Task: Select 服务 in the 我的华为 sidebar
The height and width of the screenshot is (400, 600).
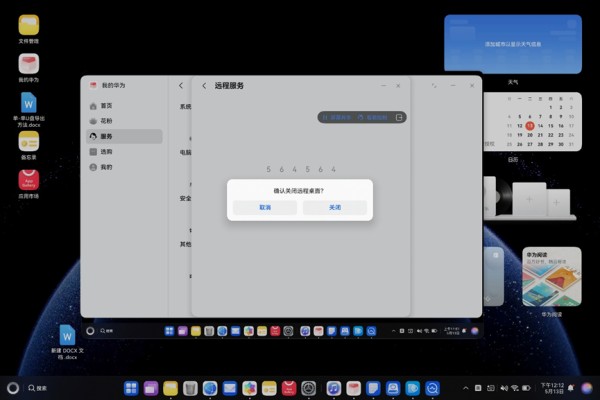Action: (124, 136)
